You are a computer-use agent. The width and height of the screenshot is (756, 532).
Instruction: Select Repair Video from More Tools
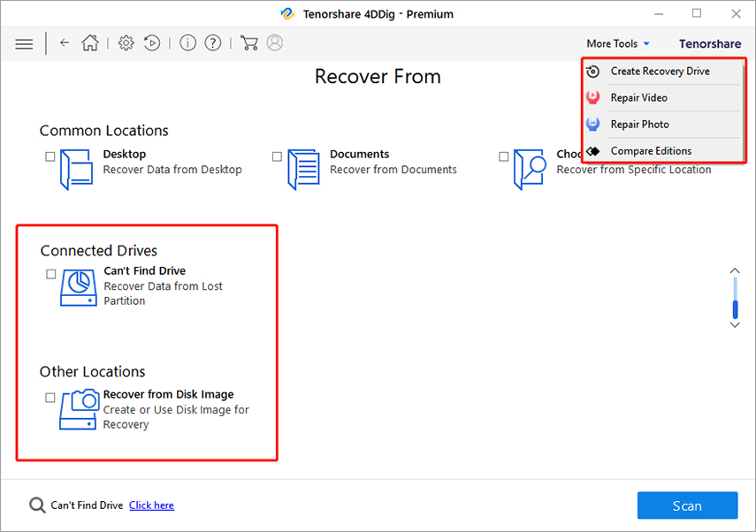[x=663, y=98]
